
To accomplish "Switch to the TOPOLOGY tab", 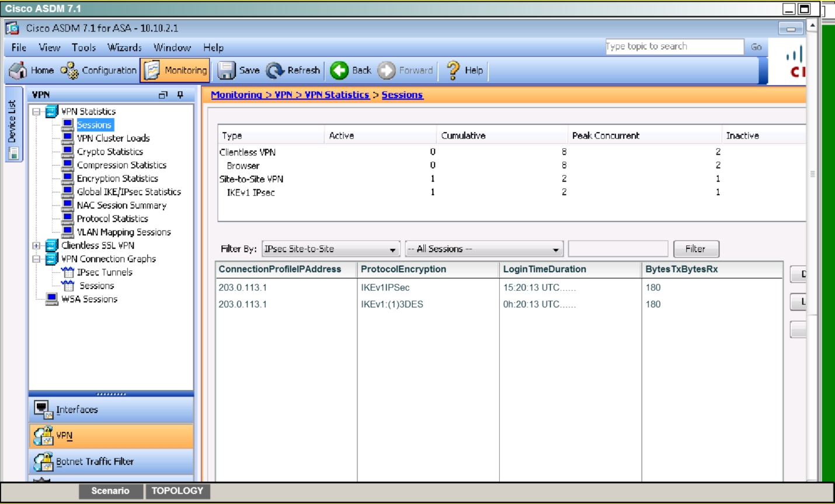I will point(177,491).
